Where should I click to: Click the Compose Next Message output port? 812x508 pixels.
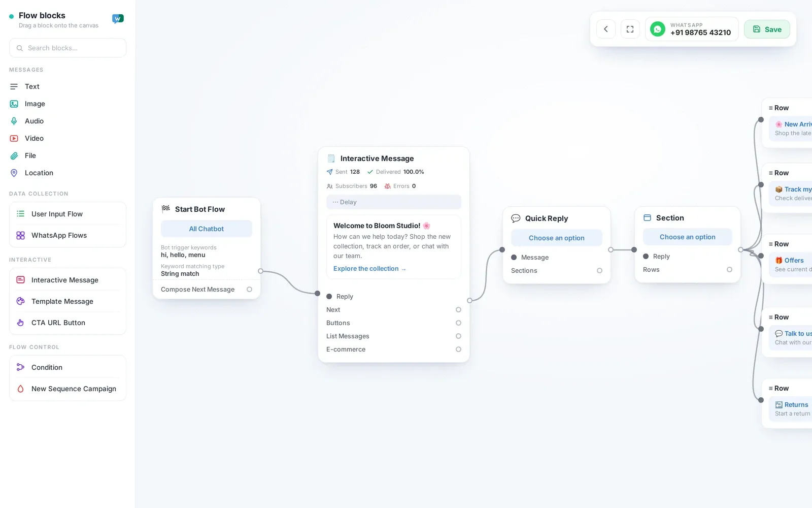pos(249,290)
